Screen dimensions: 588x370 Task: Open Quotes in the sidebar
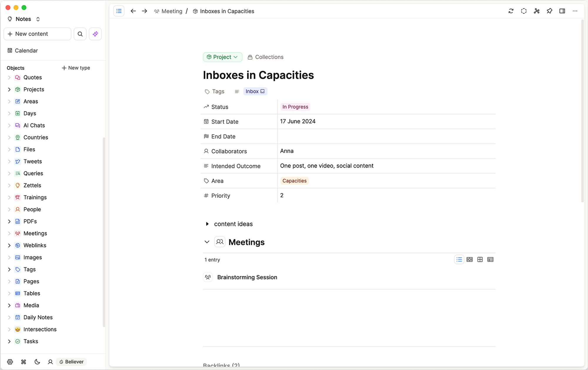coord(33,77)
